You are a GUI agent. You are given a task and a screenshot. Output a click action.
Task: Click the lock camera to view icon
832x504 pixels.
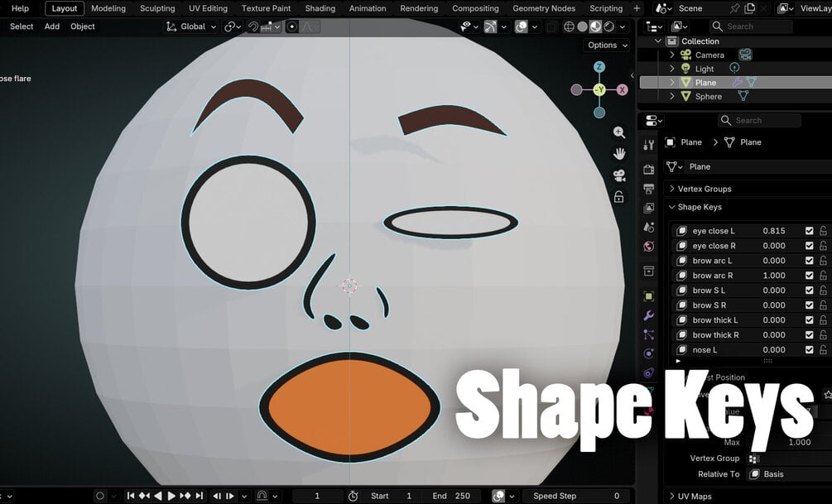tap(618, 197)
